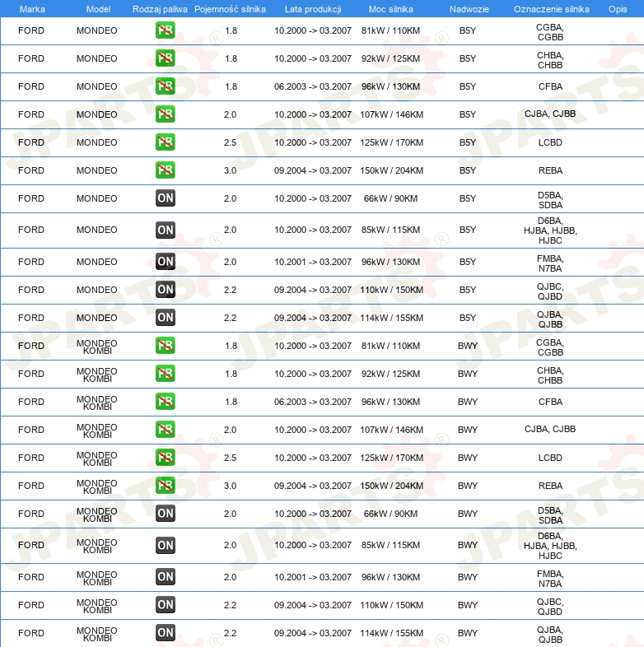
Task: Click diesel ON icon in Mondeo Kombi 85kW row
Action: click(166, 545)
